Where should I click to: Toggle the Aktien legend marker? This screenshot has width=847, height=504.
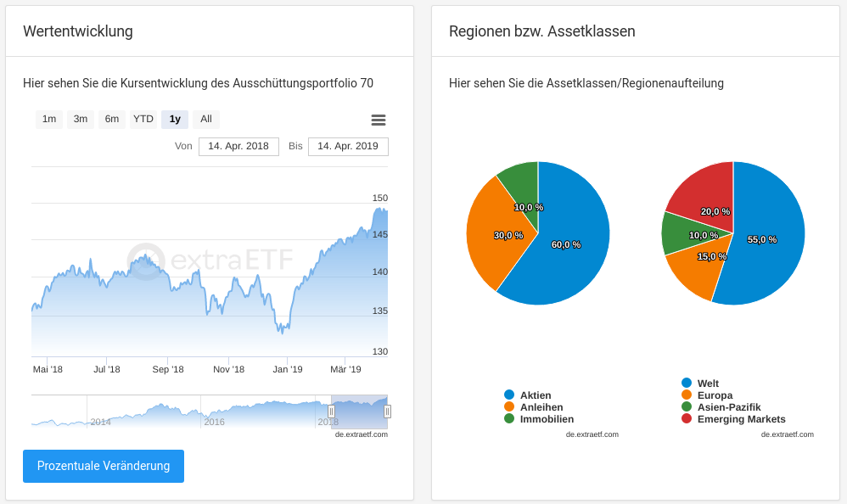click(x=509, y=395)
